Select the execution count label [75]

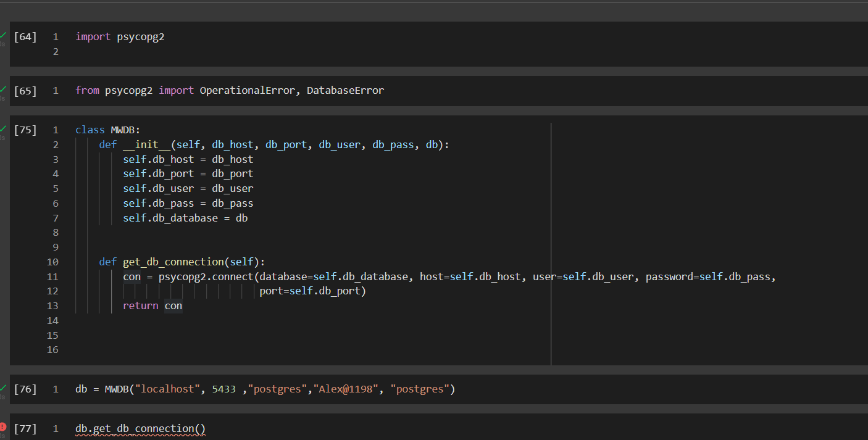pyautogui.click(x=25, y=130)
